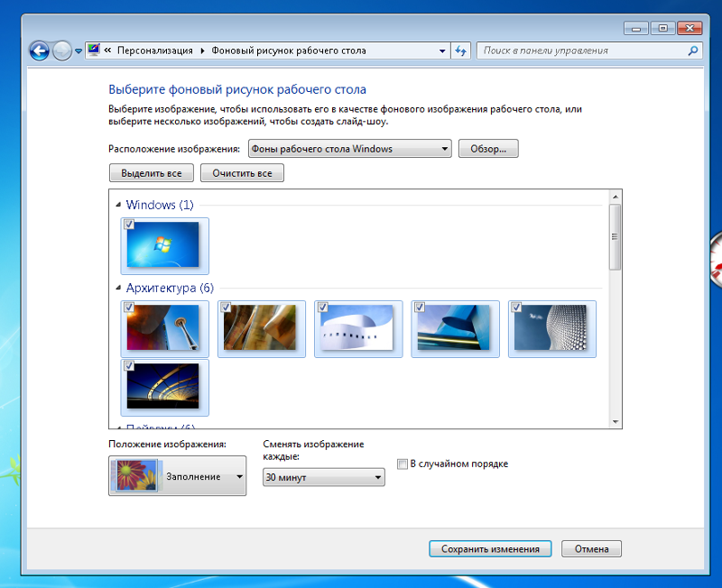Click the wallpaper list scroll down arrow
Image resolution: width=722 pixels, height=588 pixels.
click(615, 421)
